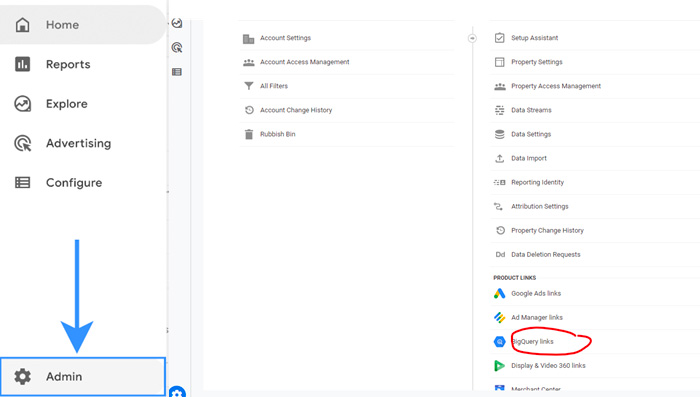The width and height of the screenshot is (700, 397).
Task: Click the Home house icon
Action: tap(22, 25)
